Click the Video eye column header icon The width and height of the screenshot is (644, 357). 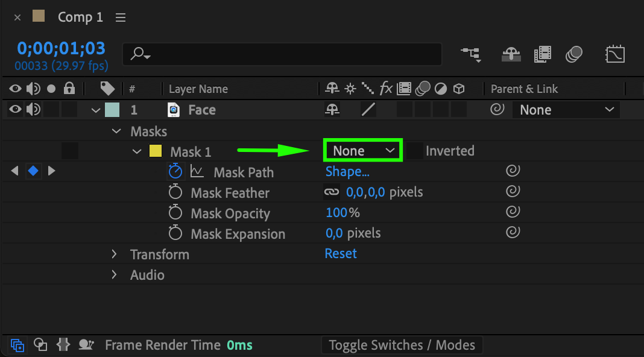coord(15,89)
